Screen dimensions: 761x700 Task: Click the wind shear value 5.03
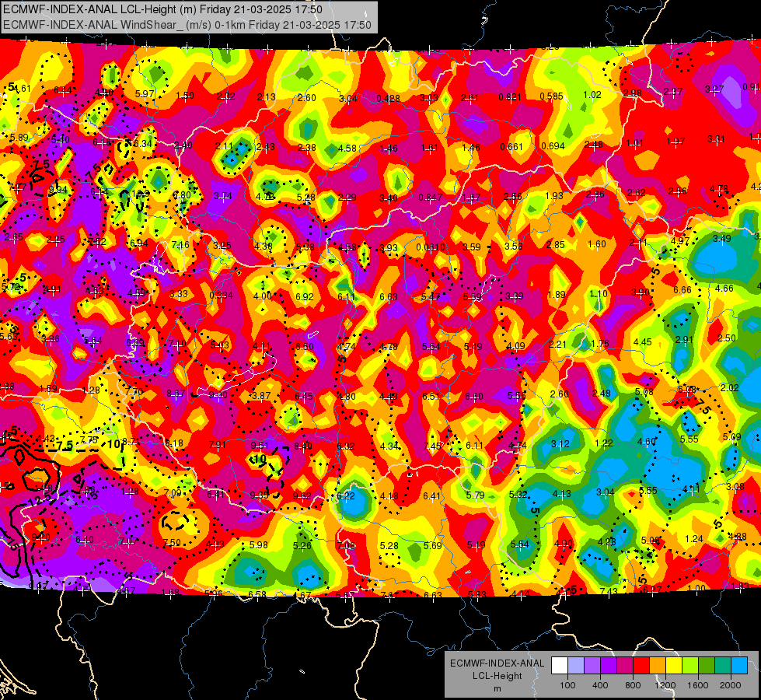pos(219,345)
